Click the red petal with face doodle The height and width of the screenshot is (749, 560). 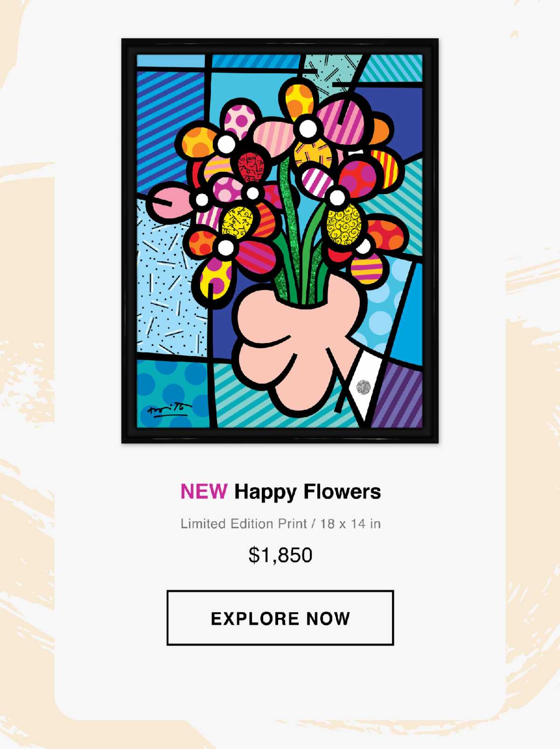(251, 167)
